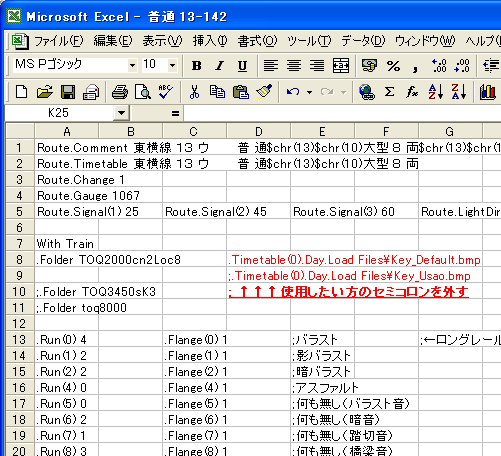Image resolution: width=501 pixels, height=456 pixels.
Task: Open the 挿入(I) menu
Action: pyautogui.click(x=210, y=41)
